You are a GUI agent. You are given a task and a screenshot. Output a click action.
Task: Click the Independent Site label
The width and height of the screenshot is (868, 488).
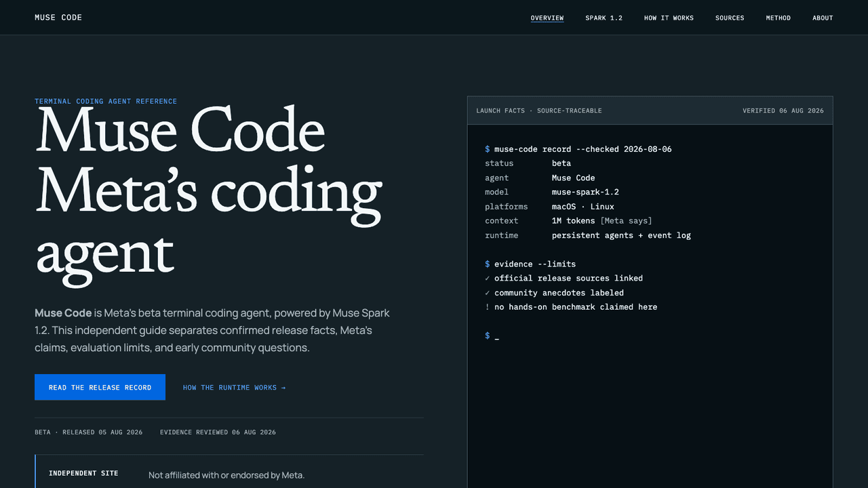pos(83,473)
